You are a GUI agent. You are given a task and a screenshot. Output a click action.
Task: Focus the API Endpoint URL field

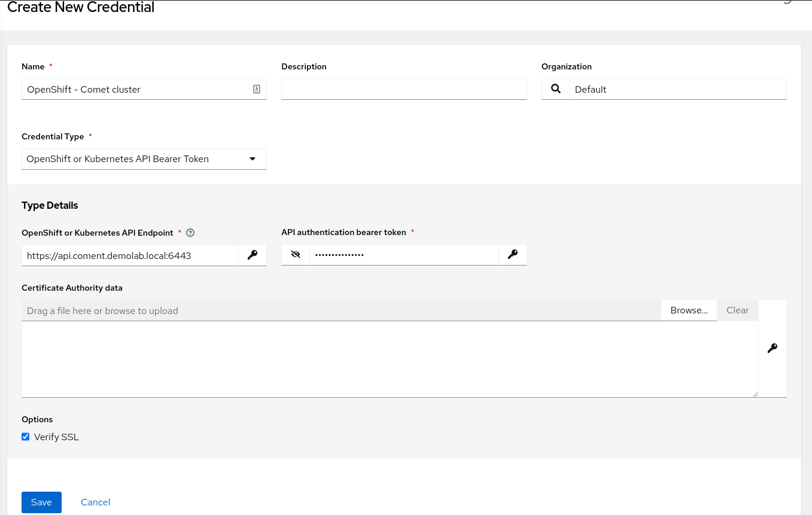(130, 255)
